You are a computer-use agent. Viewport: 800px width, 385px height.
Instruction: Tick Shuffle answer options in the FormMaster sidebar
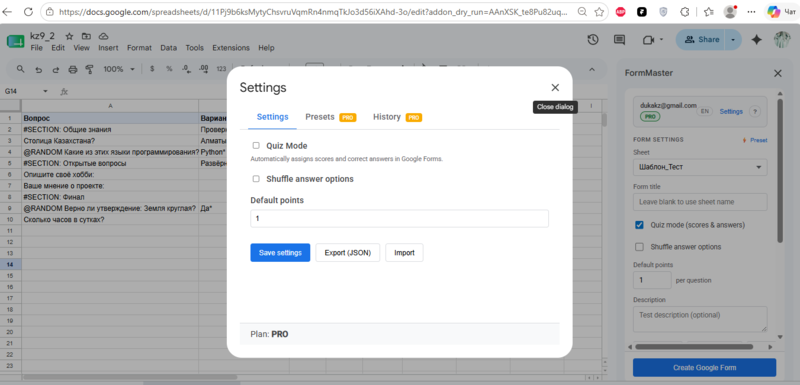pyautogui.click(x=639, y=247)
